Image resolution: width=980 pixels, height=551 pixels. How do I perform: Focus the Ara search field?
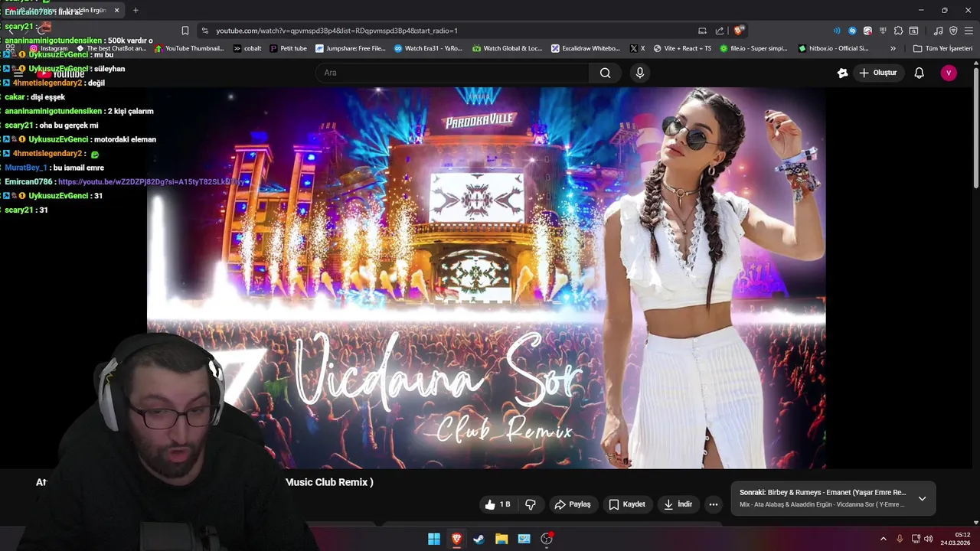[452, 73]
